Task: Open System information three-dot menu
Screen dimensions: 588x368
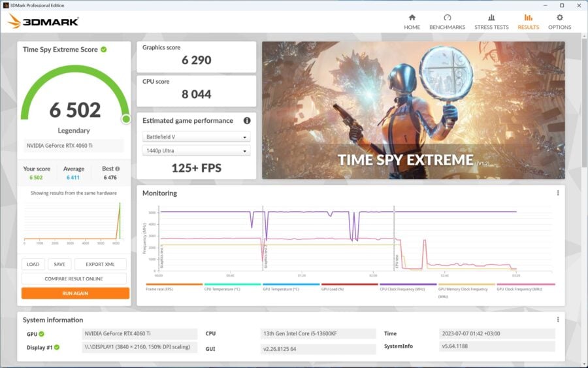Action: click(x=558, y=320)
